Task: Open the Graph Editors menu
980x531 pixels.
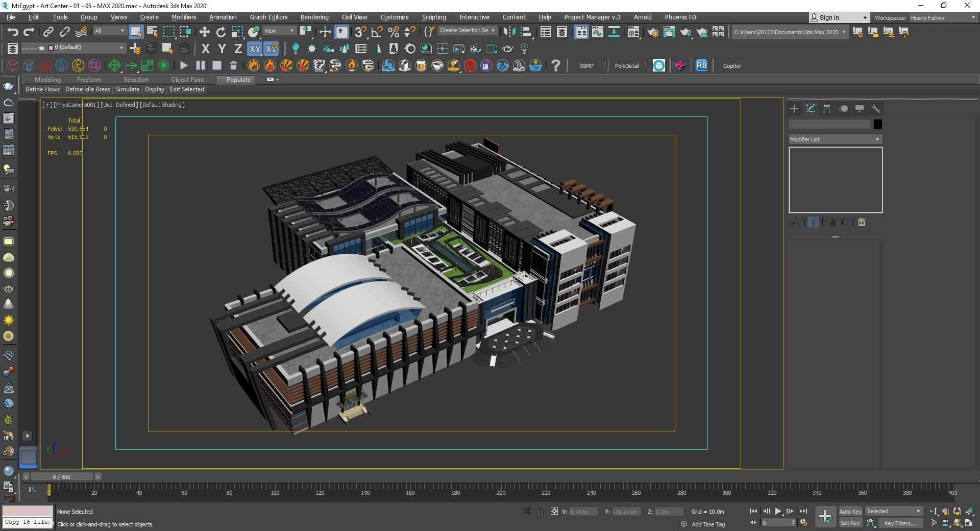Action: pyautogui.click(x=268, y=17)
